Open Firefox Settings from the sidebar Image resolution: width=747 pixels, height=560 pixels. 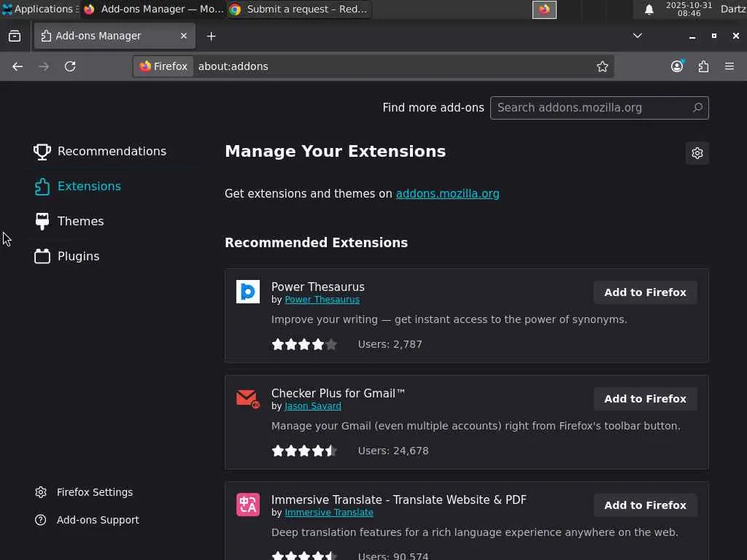[94, 492]
